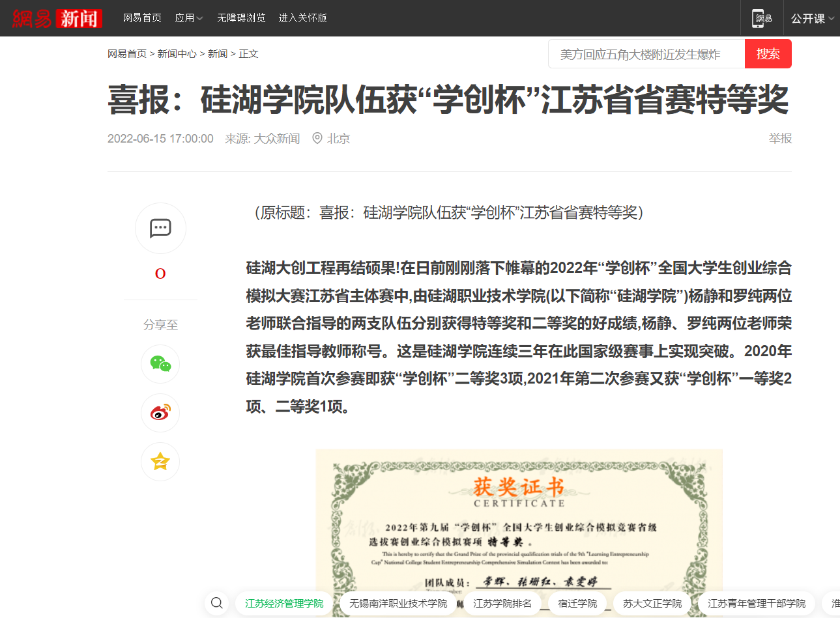Image resolution: width=840 pixels, height=618 pixels.
Task: Select 无障碍浏览 in top bar
Action: [x=241, y=18]
